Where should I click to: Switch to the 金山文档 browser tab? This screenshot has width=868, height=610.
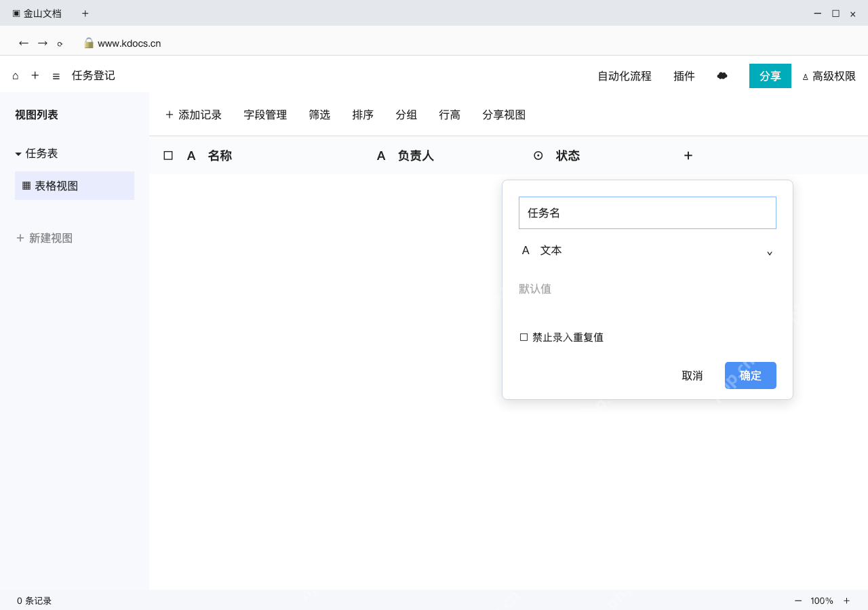(37, 14)
